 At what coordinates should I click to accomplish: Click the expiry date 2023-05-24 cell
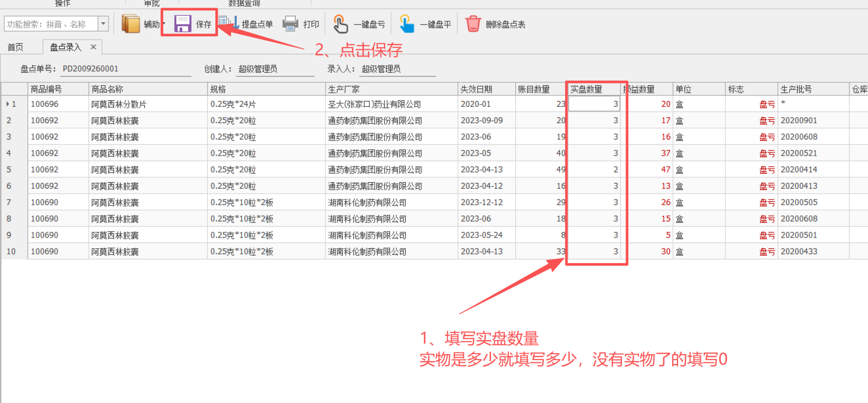pyautogui.click(x=486, y=235)
